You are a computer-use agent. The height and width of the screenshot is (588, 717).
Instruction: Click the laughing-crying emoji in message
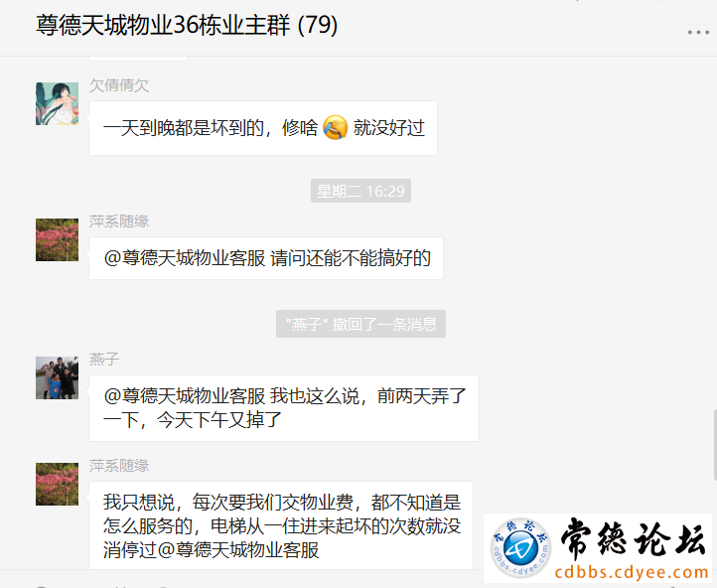336,127
